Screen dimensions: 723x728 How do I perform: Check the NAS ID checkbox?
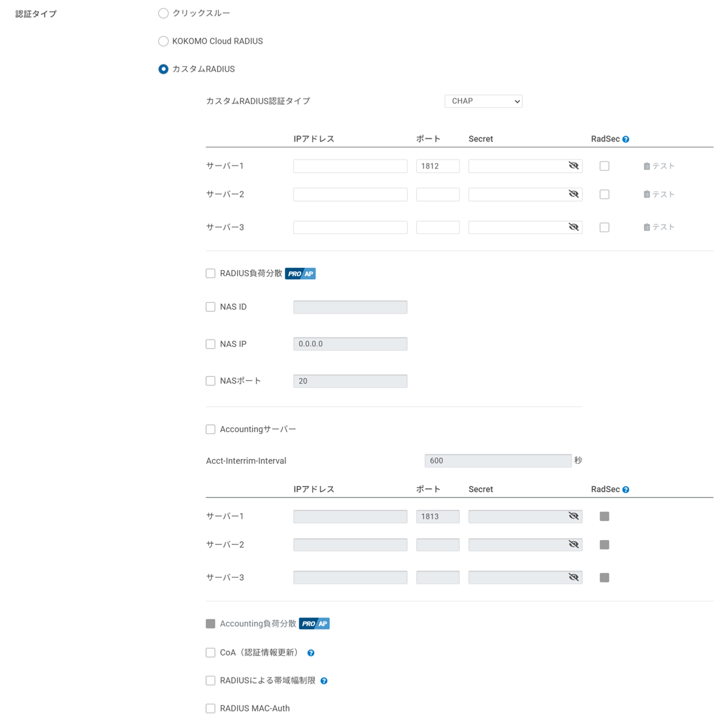click(211, 307)
